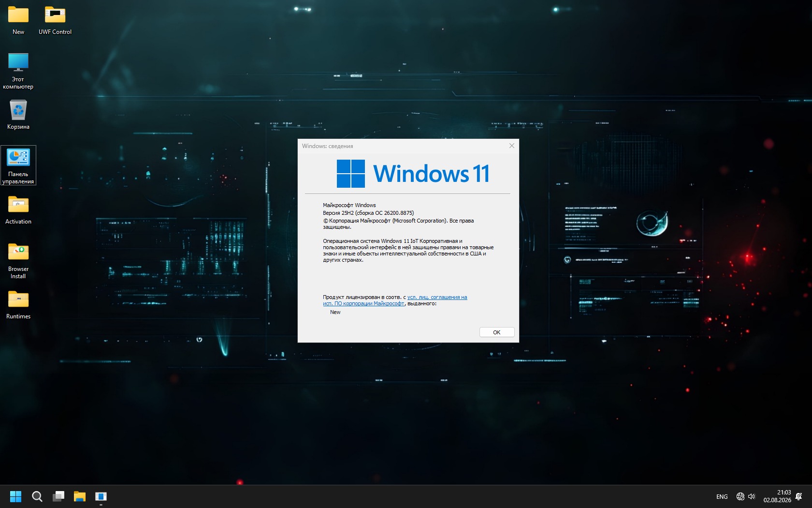The image size is (812, 508).
Task: Switch the ENG input language indicator
Action: click(x=722, y=497)
